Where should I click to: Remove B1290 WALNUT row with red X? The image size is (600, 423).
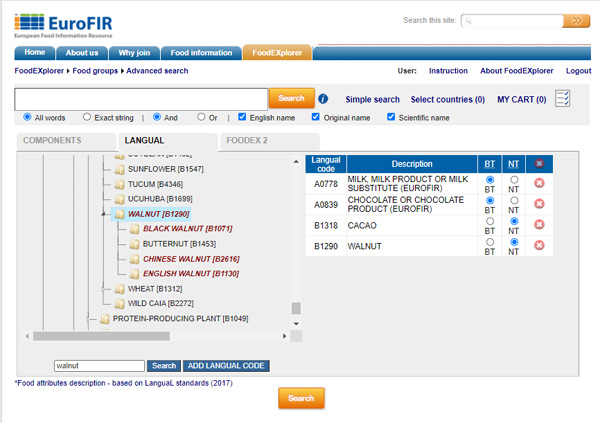tap(539, 245)
